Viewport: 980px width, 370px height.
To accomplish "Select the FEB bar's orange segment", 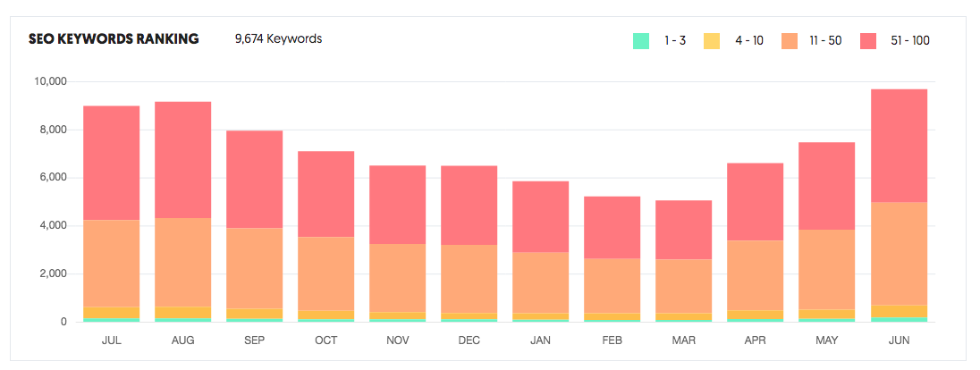I will pos(612,286).
